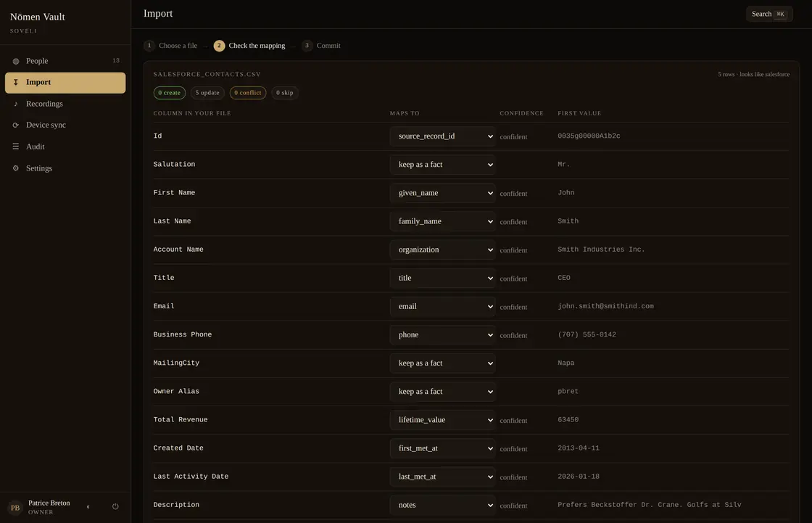Open the Last Name family_name dropdown
The width and height of the screenshot is (812, 523).
coord(442,221)
